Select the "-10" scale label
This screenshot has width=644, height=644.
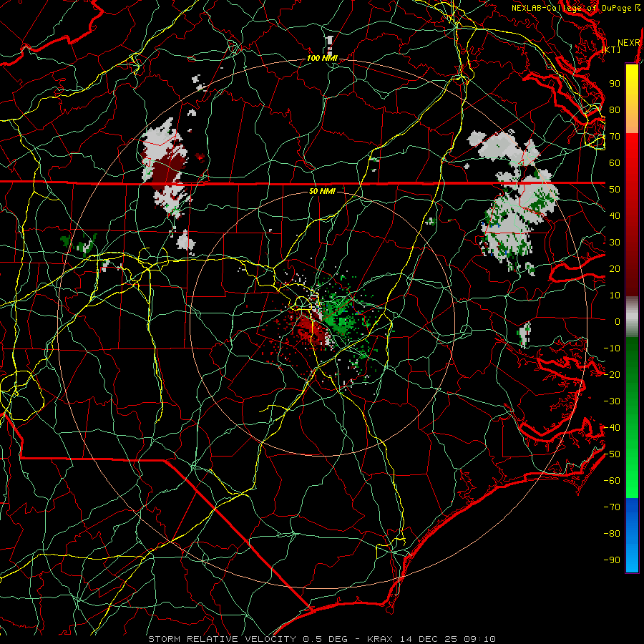612,348
